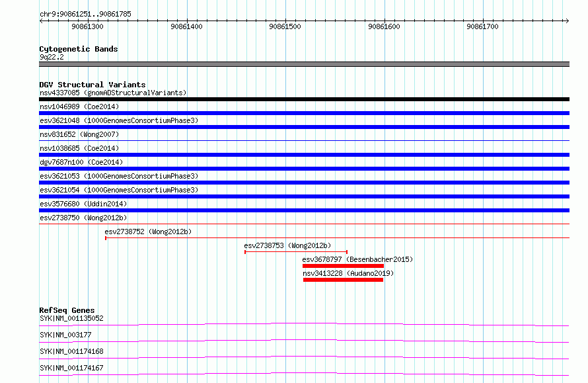588x383 pixels.
Task: Open variant label esv3621048 (1000GenomesConsortiumPhase3)
Action: 119,120
